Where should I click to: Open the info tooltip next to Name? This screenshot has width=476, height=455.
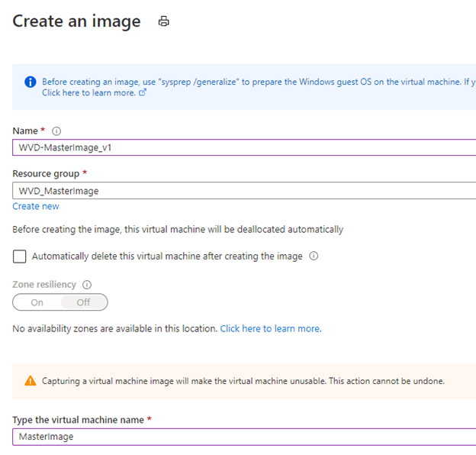(x=56, y=131)
